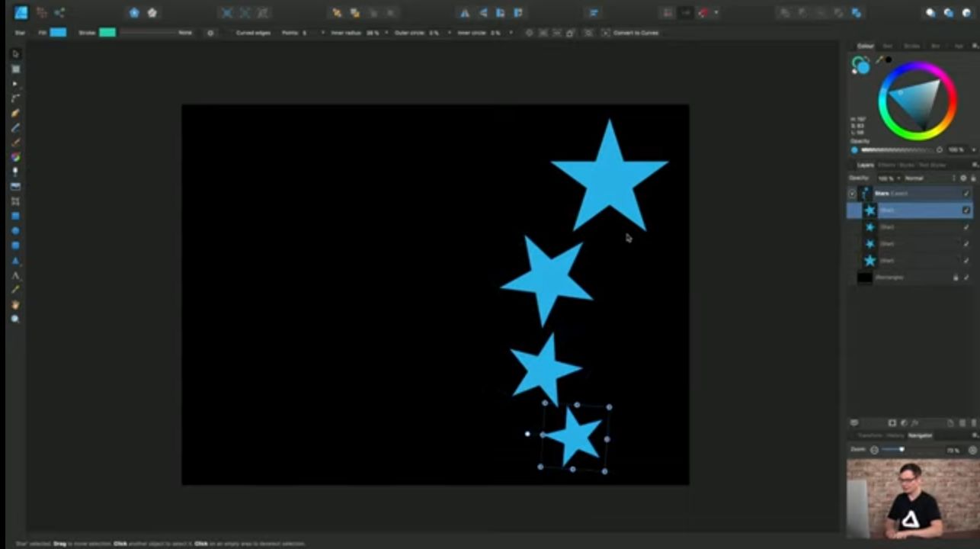The width and height of the screenshot is (980, 549).
Task: Select the Move tool
Action: (15, 53)
